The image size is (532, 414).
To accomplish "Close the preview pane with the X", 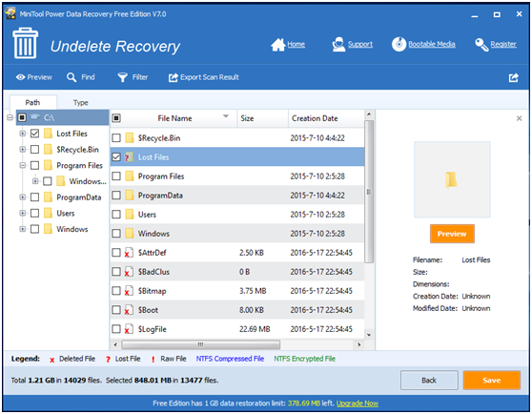I will coord(519,118).
